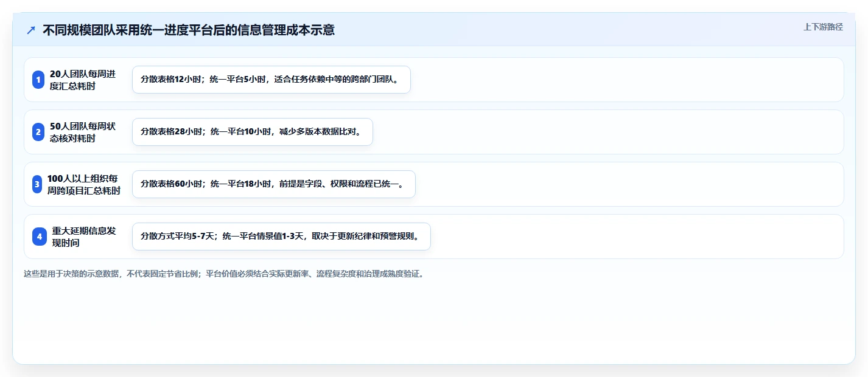Click the number 3 badge
Viewport: 868px width, 377px height.
coord(37,184)
